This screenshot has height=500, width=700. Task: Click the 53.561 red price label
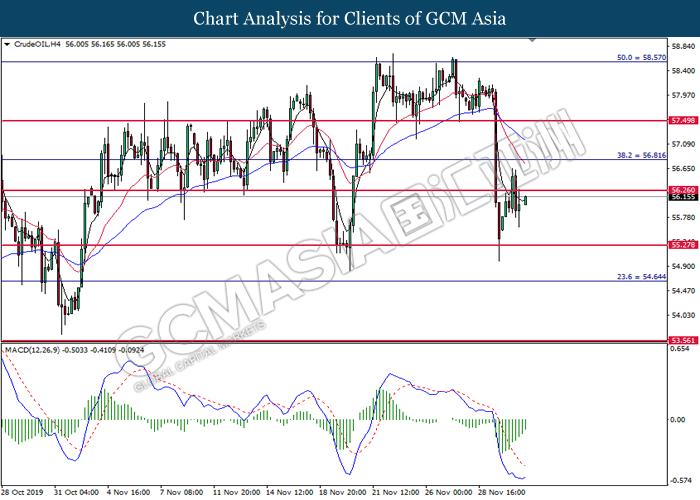[x=683, y=340]
